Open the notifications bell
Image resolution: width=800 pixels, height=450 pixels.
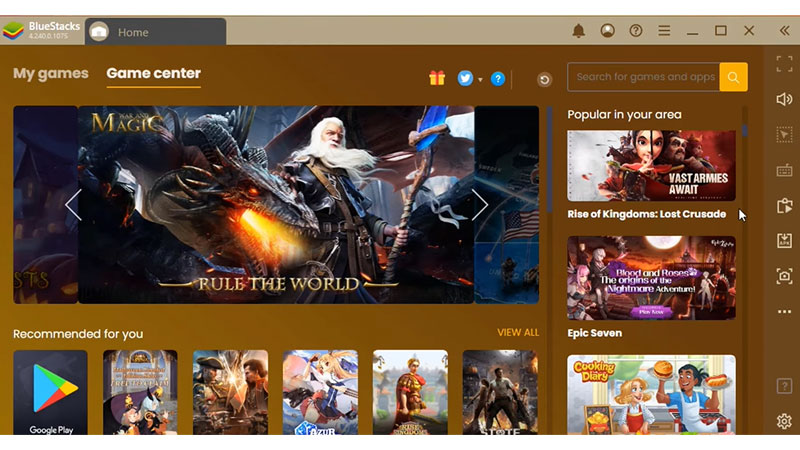click(x=578, y=31)
